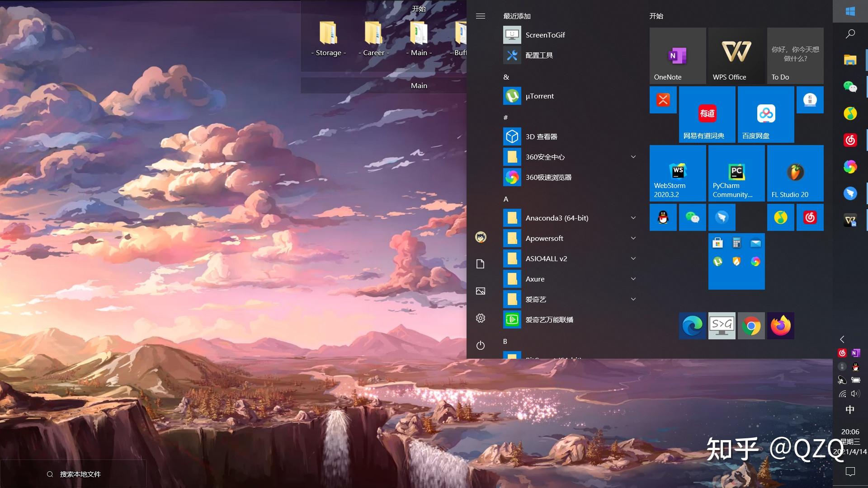Select ScreenToGif in the recently added list
The image size is (868, 488).
coord(545,35)
